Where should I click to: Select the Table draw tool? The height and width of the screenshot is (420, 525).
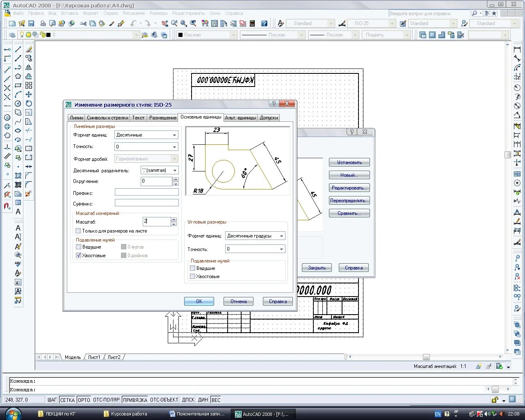(18, 203)
